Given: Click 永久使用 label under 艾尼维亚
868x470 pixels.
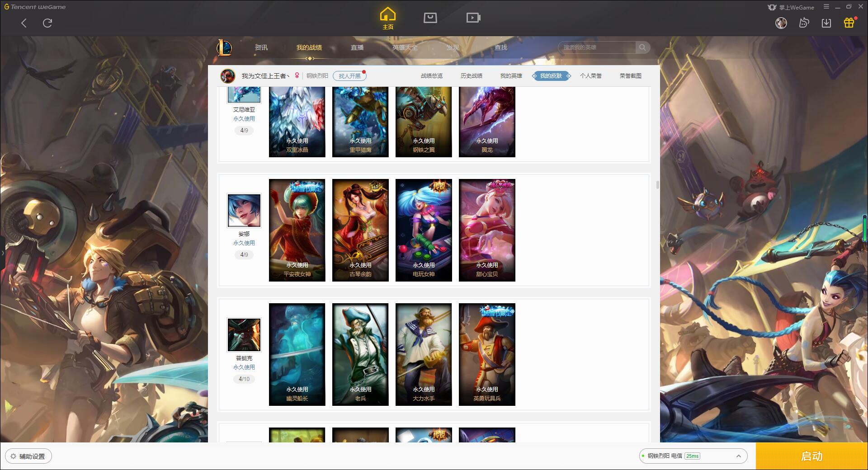Looking at the screenshot, I should 244,119.
